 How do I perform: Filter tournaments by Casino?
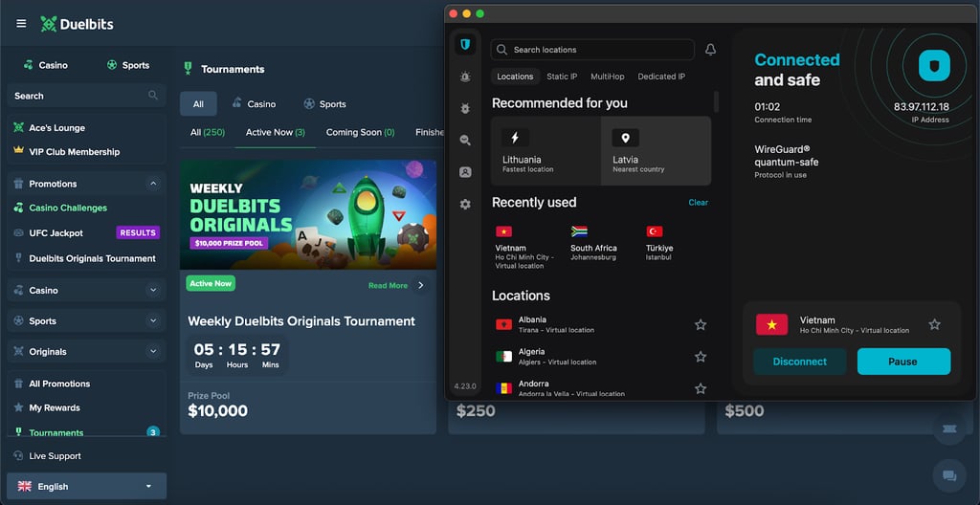point(254,103)
